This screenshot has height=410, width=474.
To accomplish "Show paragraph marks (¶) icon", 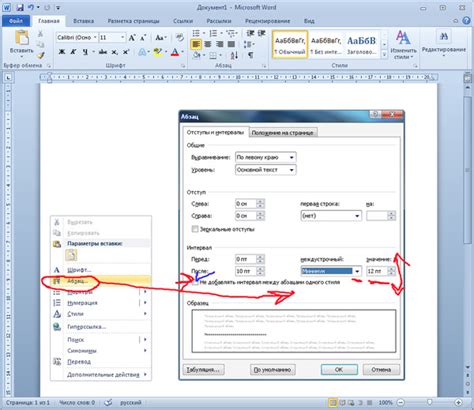I will (250, 55).
